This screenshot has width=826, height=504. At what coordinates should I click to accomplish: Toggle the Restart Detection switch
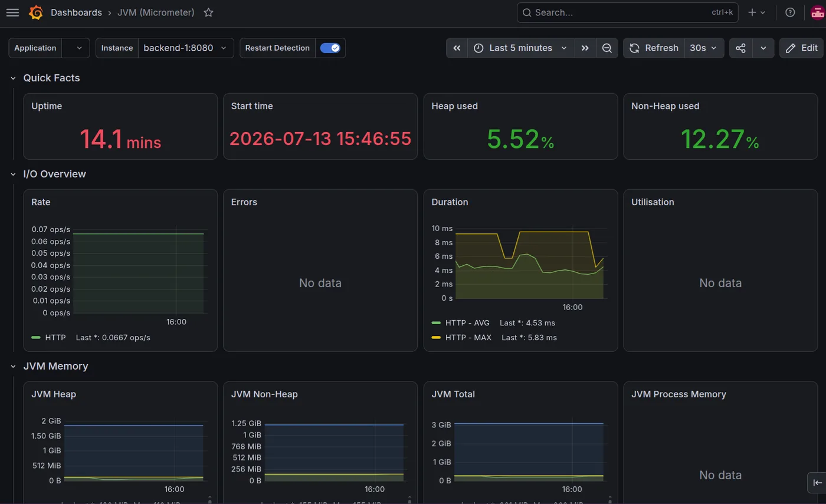(330, 48)
